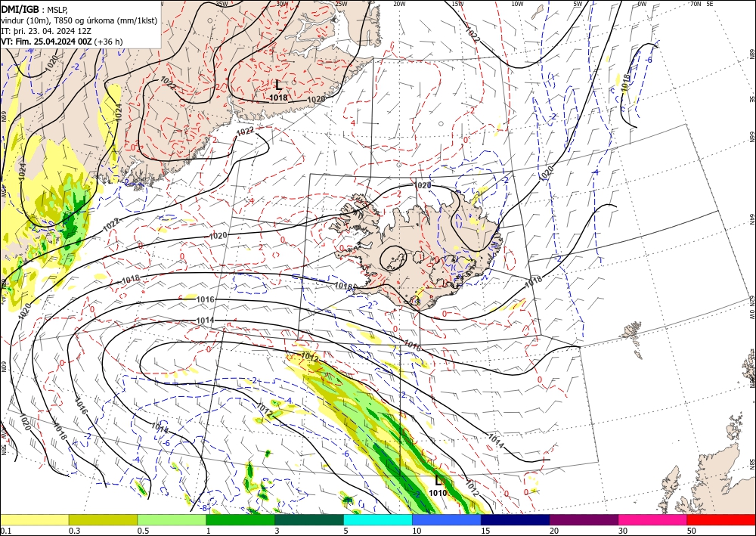The width and height of the screenshot is (756, 536).
Task: Click the olive 0.3–0.5 legend color band
Action: pos(103,519)
